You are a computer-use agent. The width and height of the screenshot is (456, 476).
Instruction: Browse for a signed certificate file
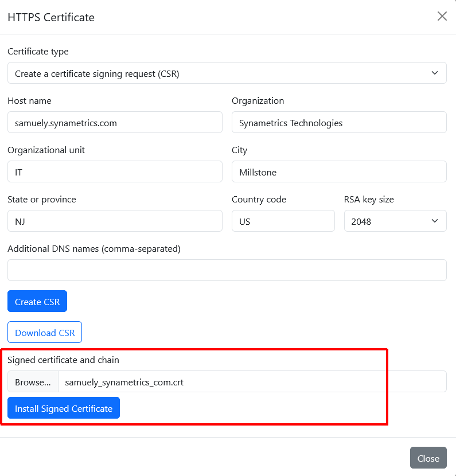click(x=33, y=381)
